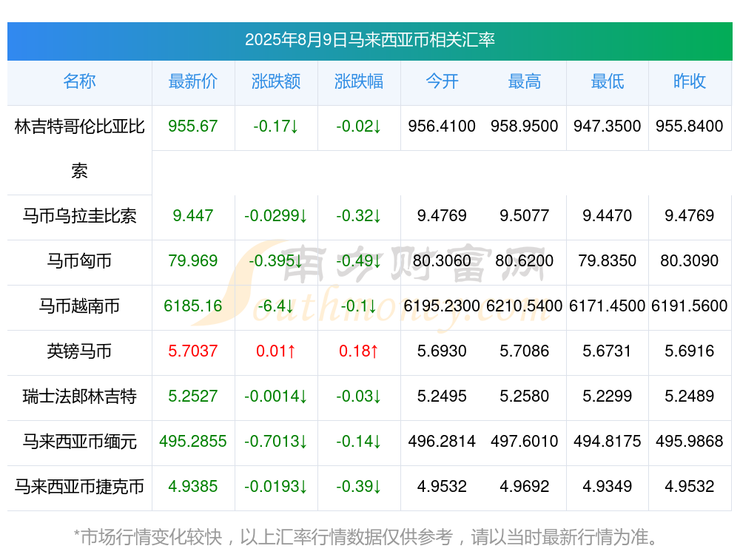Click latest price 79.969
Viewport: 740px width, 560px height.
(x=193, y=260)
